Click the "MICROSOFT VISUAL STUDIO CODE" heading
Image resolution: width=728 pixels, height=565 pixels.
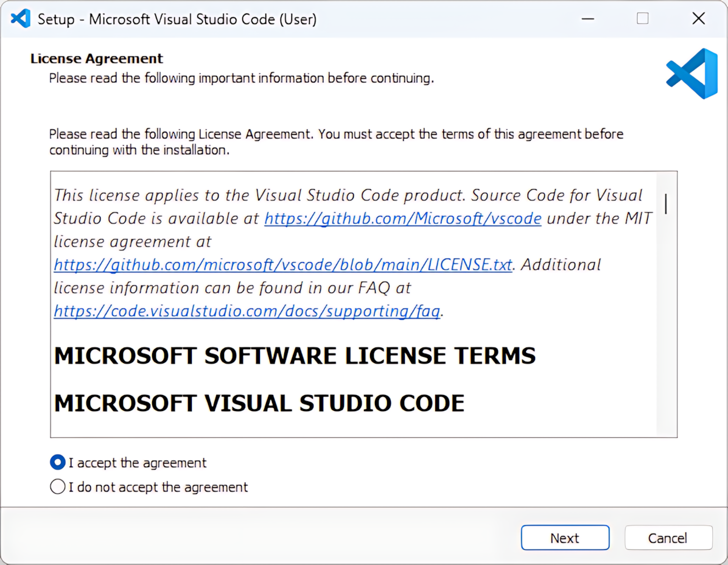pos(259,403)
